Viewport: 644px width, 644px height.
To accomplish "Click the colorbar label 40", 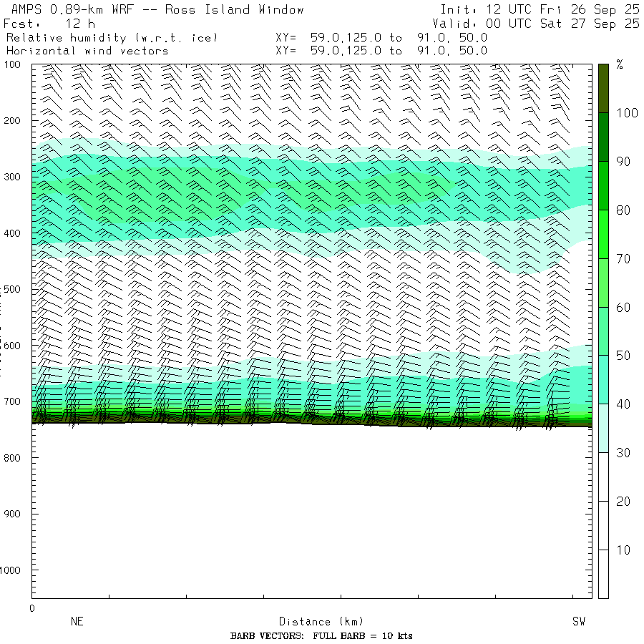I will click(623, 404).
